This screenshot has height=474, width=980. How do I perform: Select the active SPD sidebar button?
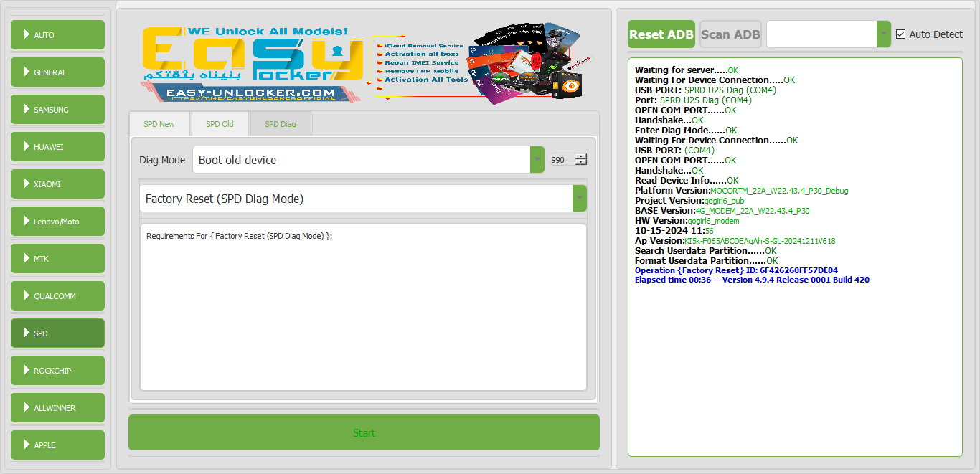tap(57, 333)
